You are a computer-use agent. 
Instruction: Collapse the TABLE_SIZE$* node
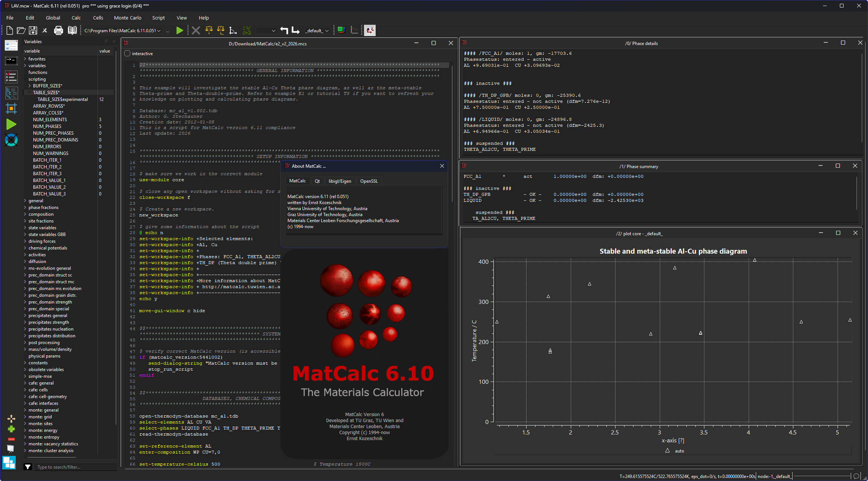click(x=30, y=93)
